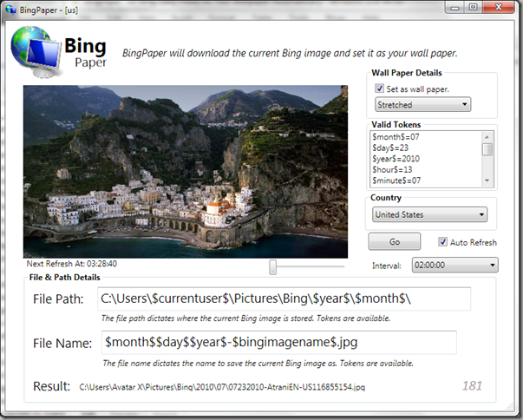Screen dimensions: 523x420
Task: Open the Interval 02:00:00 dropdown
Action: pyautogui.click(x=455, y=265)
